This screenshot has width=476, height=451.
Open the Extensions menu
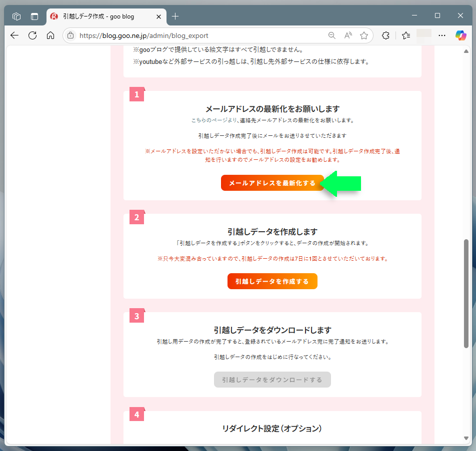(x=385, y=35)
